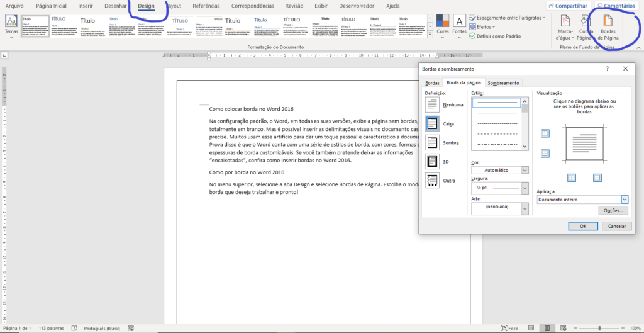
Task: Click the help question mark in dialog
Action: 607,69
